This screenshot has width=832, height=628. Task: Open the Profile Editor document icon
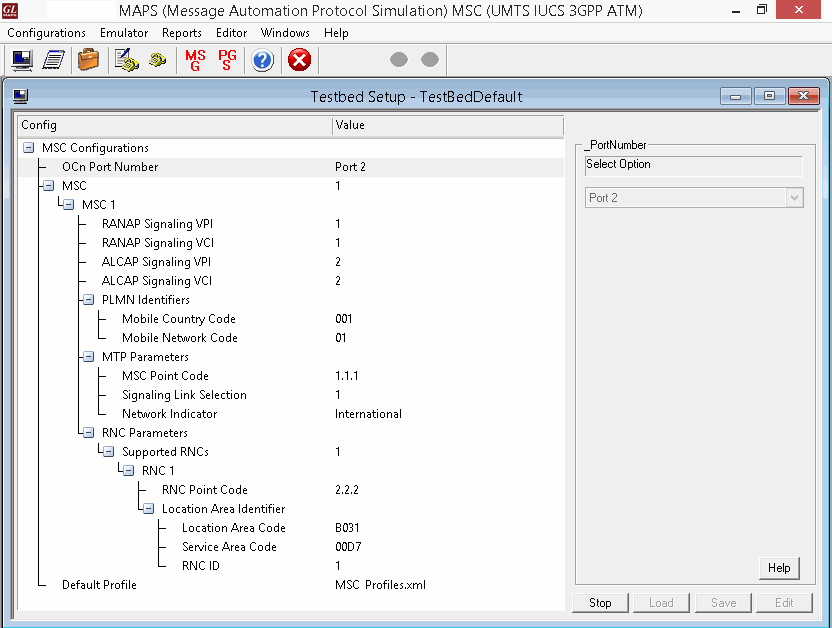coord(54,60)
